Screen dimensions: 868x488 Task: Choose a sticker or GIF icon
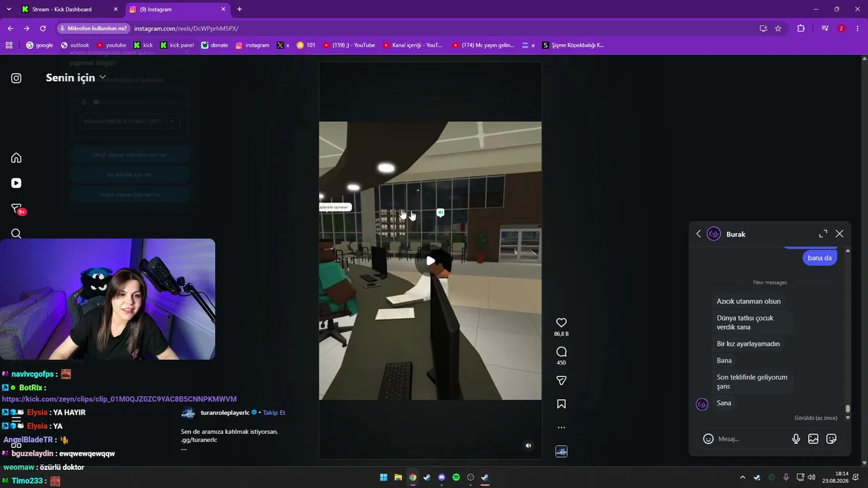(831, 439)
